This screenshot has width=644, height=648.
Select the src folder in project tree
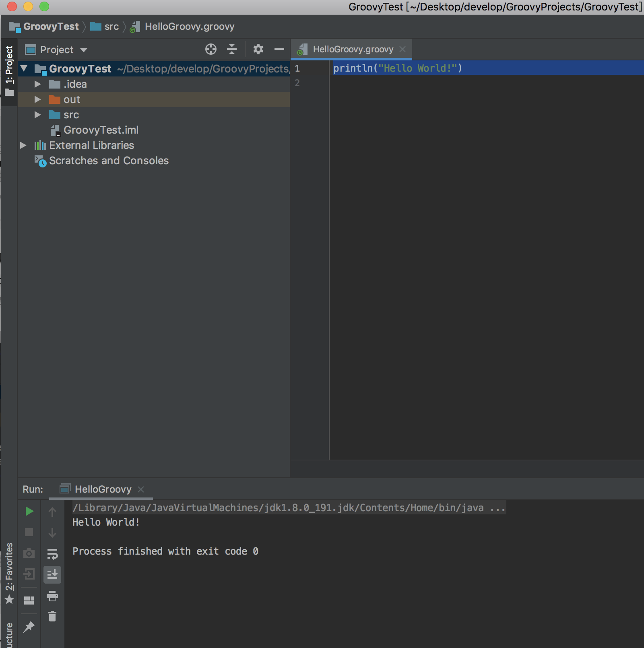coord(71,115)
